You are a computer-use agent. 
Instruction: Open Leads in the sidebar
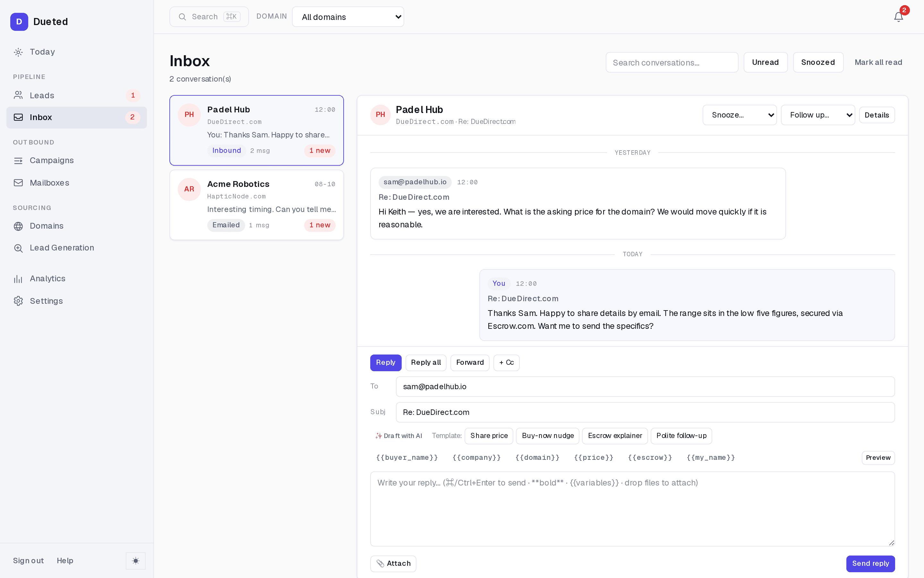click(x=76, y=95)
